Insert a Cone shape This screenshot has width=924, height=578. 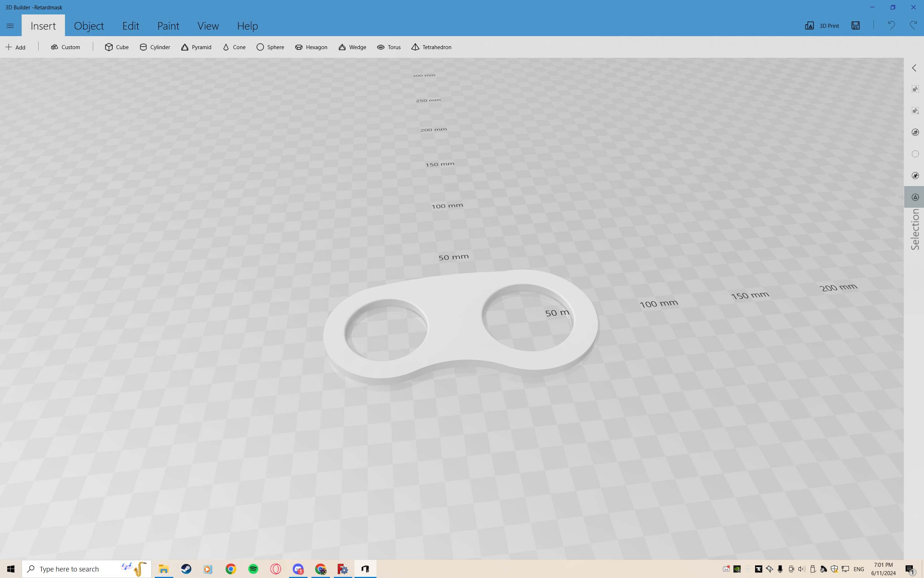pyautogui.click(x=234, y=47)
